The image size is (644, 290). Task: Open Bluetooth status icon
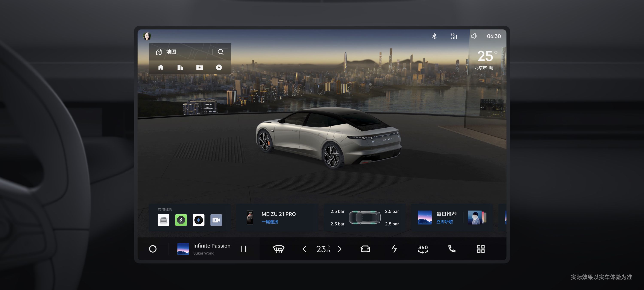[434, 36]
